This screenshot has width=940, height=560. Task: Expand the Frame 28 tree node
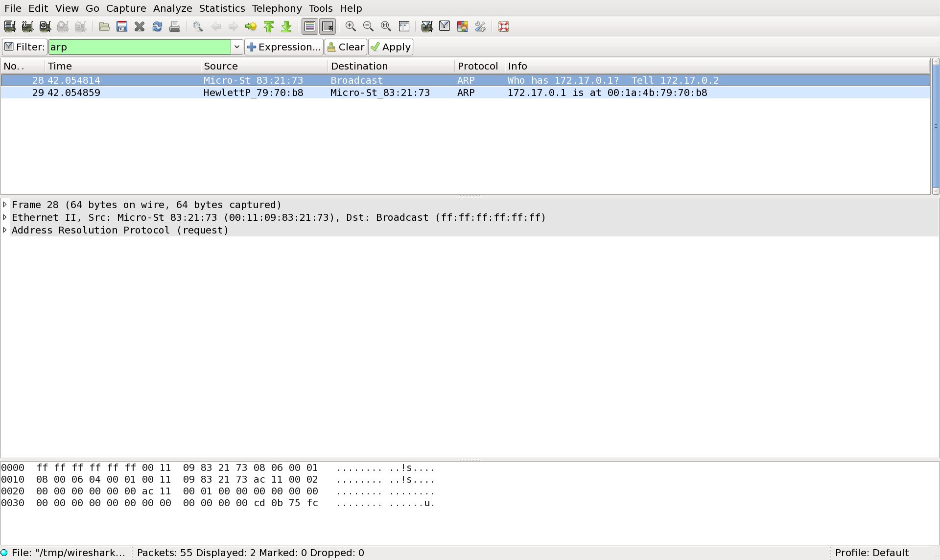pyautogui.click(x=5, y=205)
